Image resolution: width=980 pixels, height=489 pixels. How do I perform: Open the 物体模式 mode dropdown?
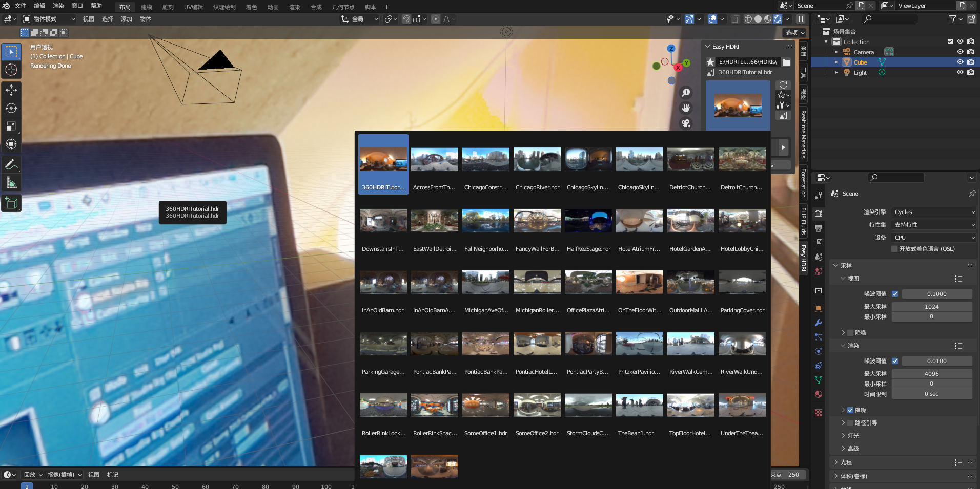49,19
